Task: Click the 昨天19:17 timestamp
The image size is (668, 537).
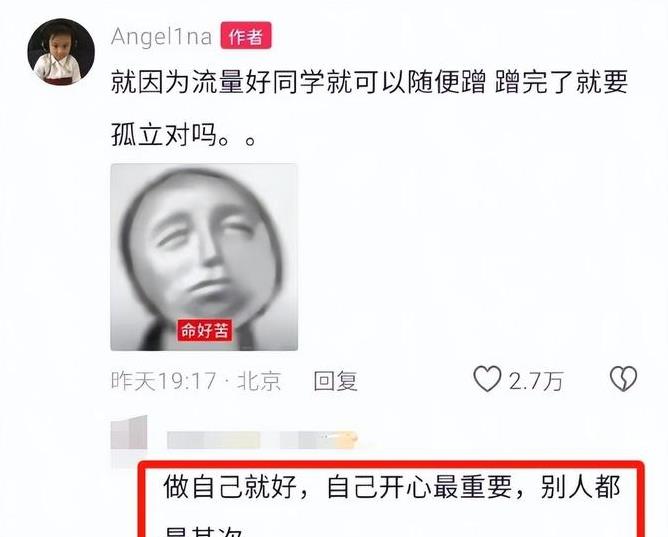Action: [163, 381]
